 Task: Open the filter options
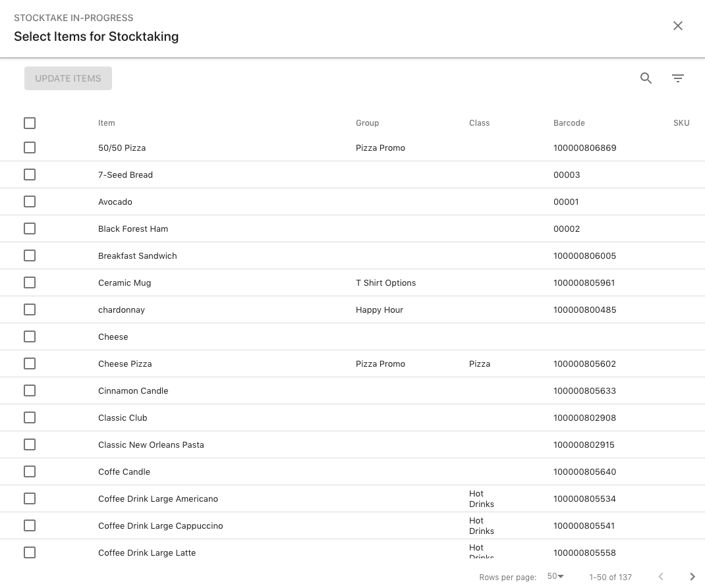[678, 78]
